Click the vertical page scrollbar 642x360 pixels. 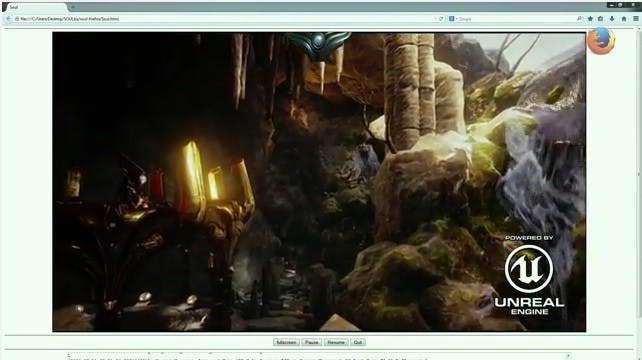tap(639, 174)
